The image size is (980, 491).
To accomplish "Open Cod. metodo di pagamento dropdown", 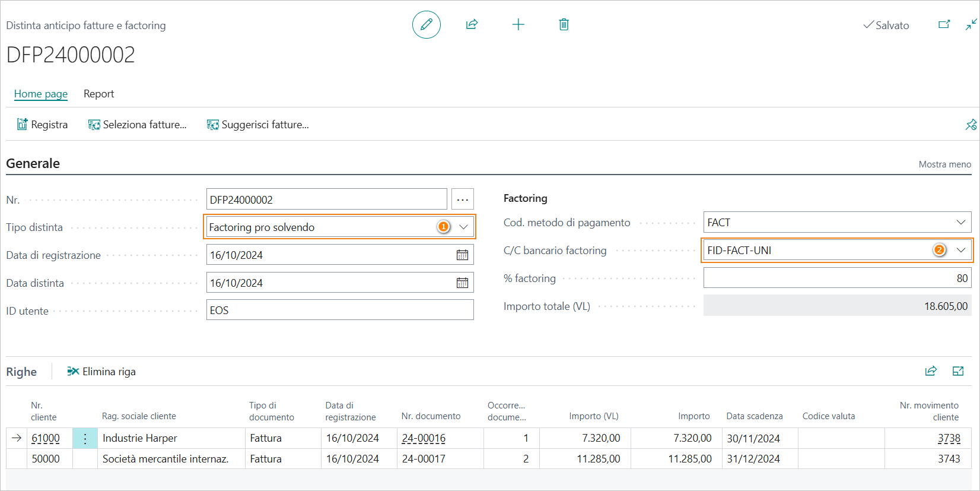I will click(x=960, y=223).
